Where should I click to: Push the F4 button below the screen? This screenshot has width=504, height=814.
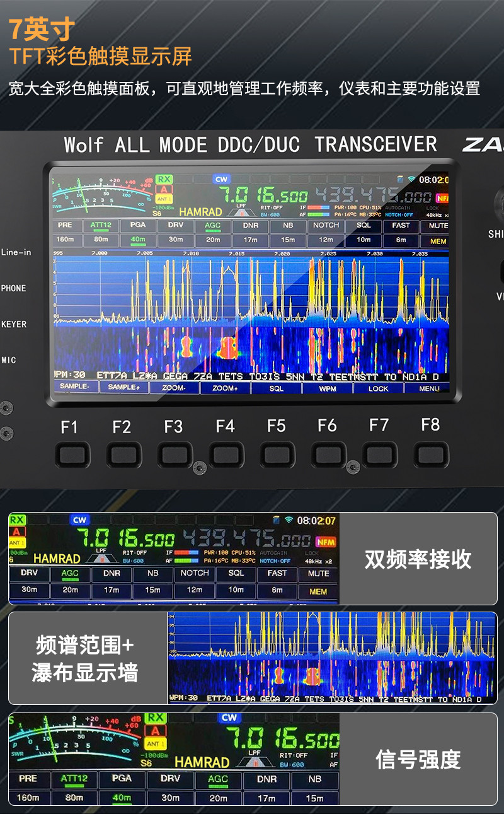coord(226,455)
